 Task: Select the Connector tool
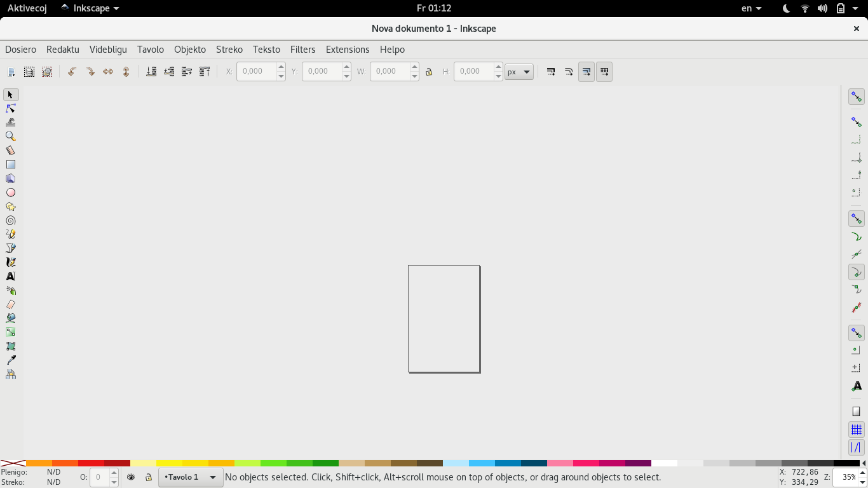[x=10, y=374]
